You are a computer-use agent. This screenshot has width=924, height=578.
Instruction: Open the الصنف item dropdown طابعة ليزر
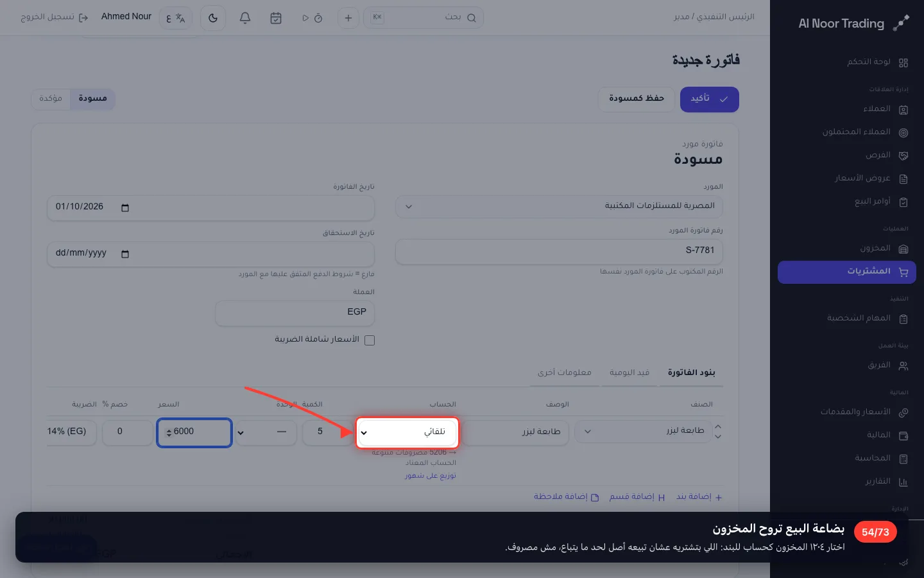644,432
